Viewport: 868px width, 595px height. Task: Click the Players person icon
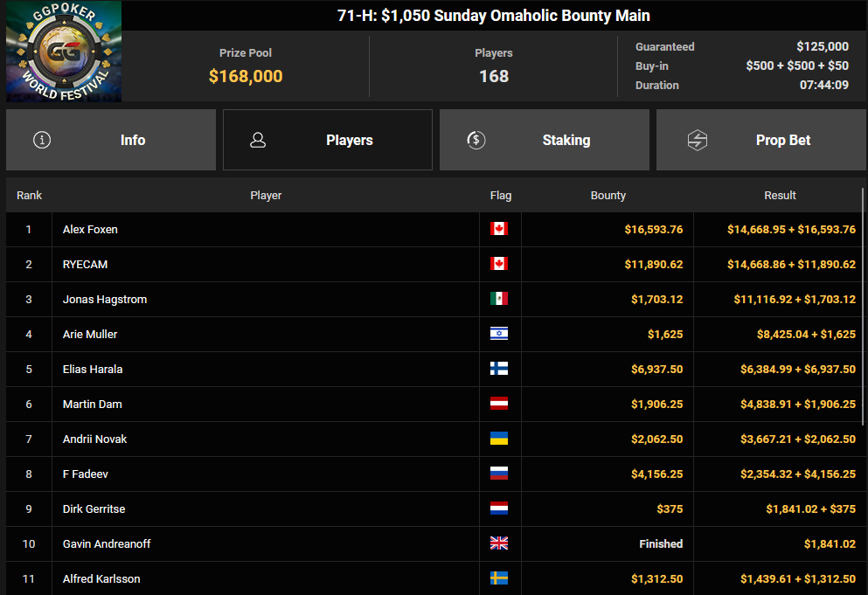[x=258, y=140]
